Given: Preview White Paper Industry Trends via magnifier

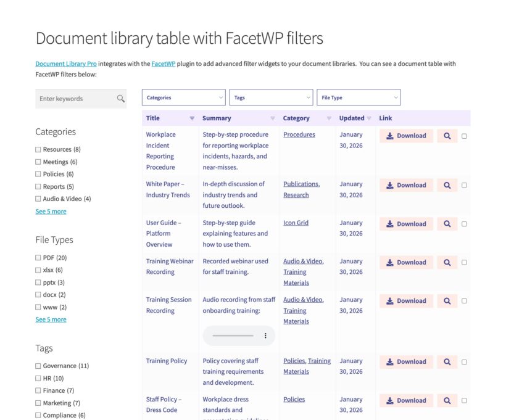Looking at the screenshot, I should tap(447, 185).
